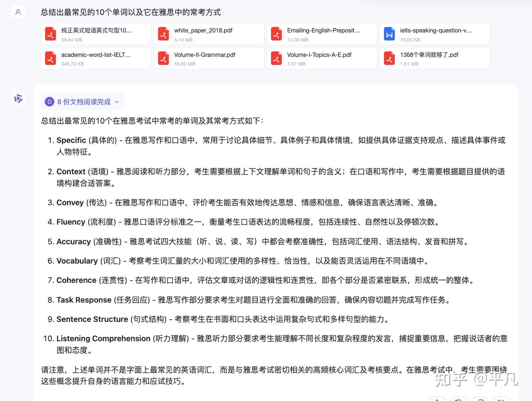Click the bold term Task Response
532x401 pixels.
pyautogui.click(x=84, y=300)
